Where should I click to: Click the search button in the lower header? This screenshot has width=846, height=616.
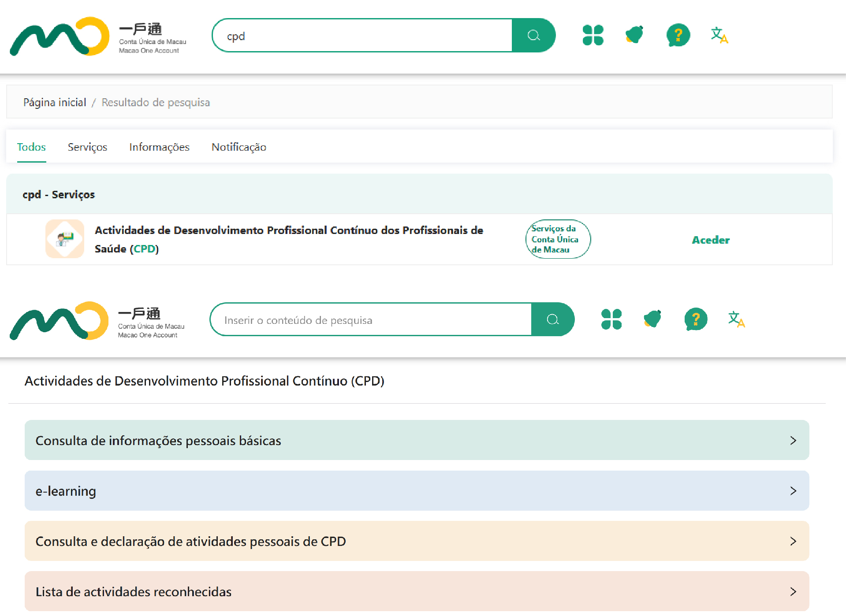coord(552,319)
